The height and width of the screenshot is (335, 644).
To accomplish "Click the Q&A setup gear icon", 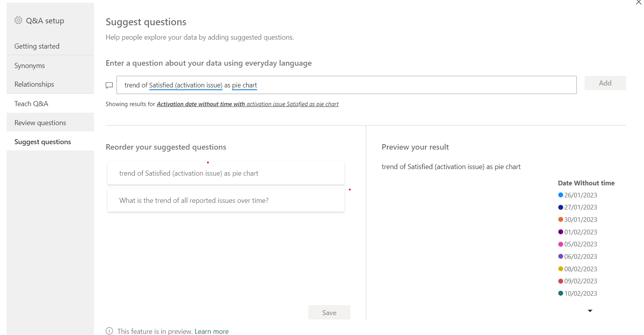I will click(18, 20).
